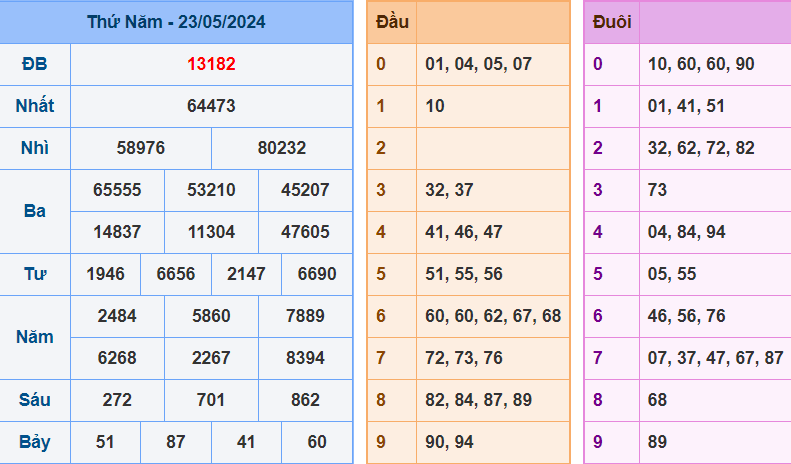
Task: Select the Ba prize number 65555
Action: click(x=117, y=190)
